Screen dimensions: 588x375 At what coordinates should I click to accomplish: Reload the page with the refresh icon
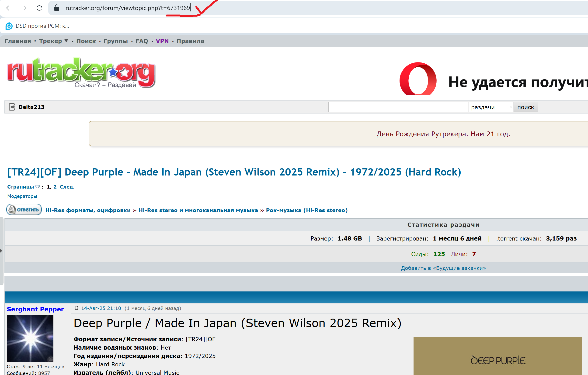pyautogui.click(x=39, y=8)
